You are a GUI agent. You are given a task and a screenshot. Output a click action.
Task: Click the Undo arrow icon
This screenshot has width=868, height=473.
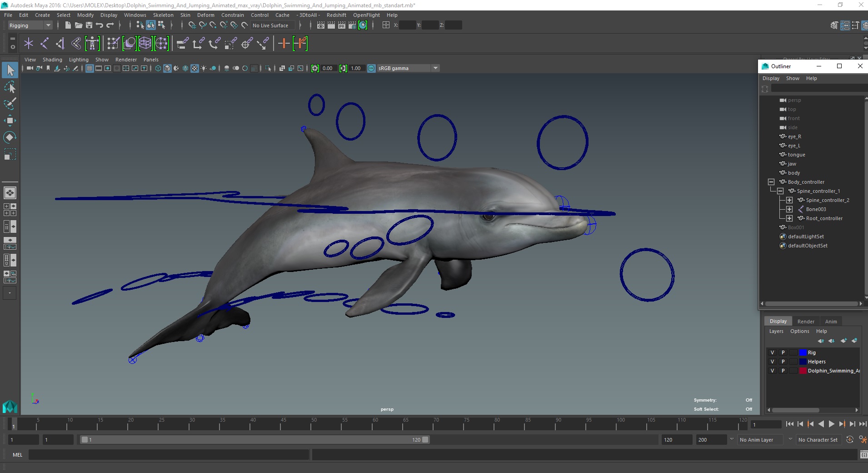pos(100,25)
